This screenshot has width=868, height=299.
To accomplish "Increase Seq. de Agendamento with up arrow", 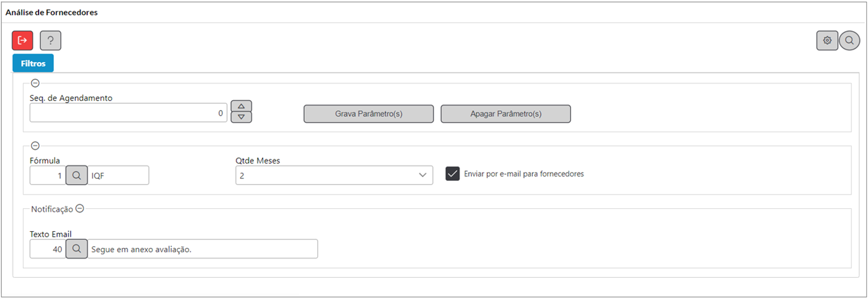I will (241, 106).
